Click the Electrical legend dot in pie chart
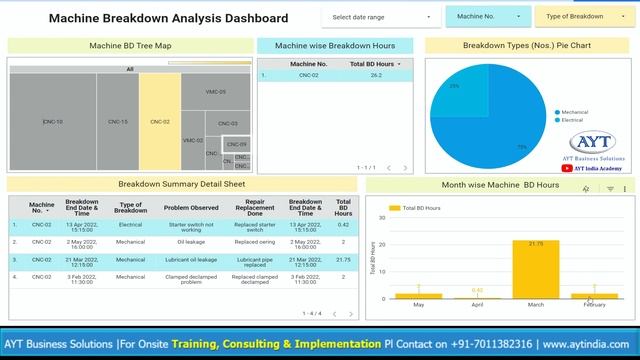The image size is (640, 360). 557,120
